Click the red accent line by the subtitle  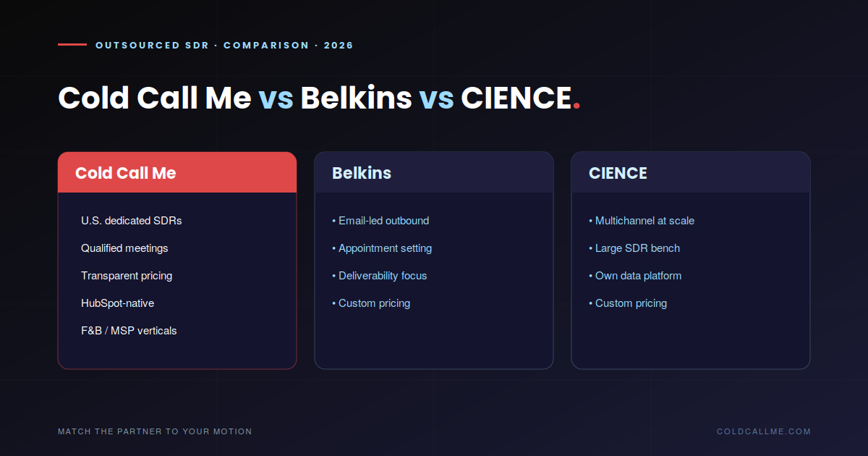(x=72, y=45)
